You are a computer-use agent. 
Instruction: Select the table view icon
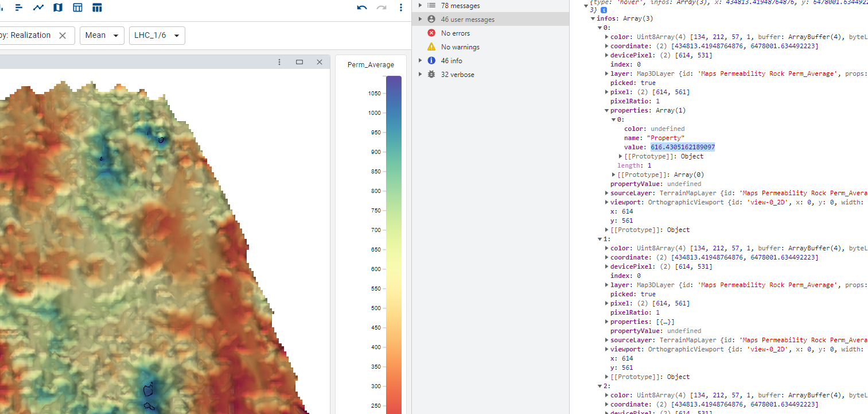coord(76,7)
